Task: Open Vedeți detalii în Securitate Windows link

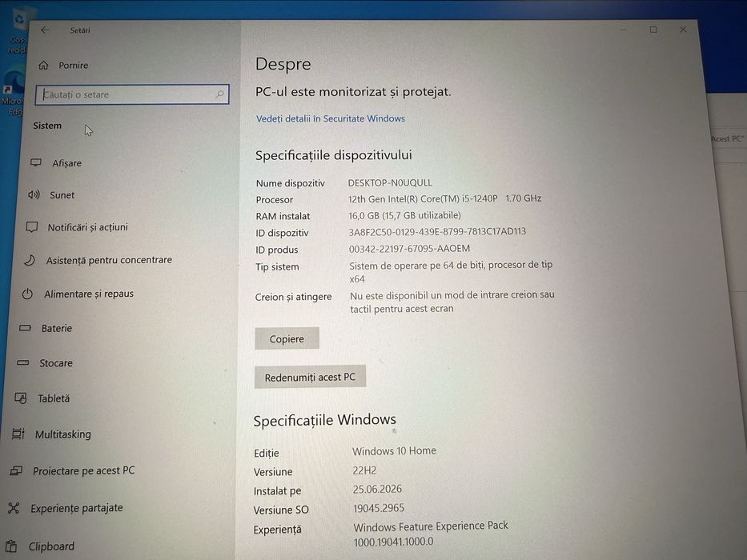Action: coord(331,118)
